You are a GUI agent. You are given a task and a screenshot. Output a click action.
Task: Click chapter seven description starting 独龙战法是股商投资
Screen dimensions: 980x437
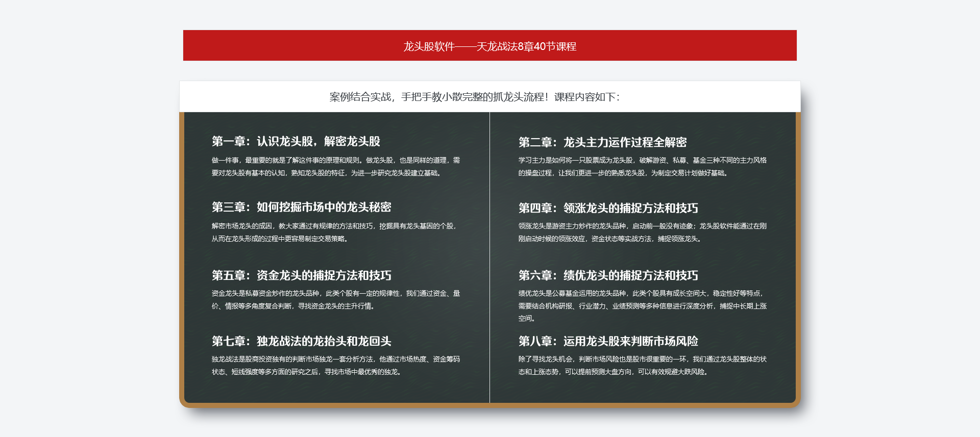click(x=336, y=366)
